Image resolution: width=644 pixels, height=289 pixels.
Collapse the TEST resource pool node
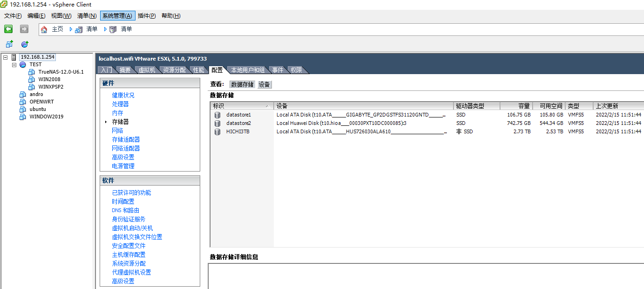14,65
